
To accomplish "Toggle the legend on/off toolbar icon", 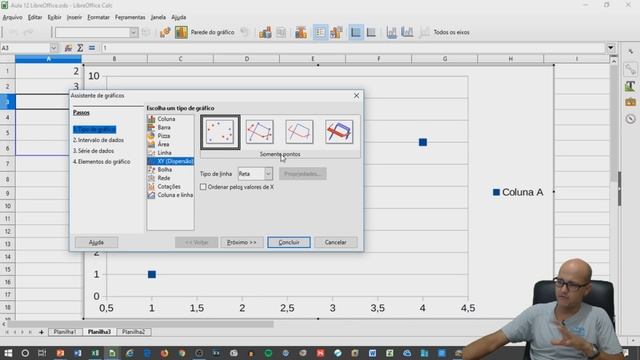I will [x=320, y=32].
